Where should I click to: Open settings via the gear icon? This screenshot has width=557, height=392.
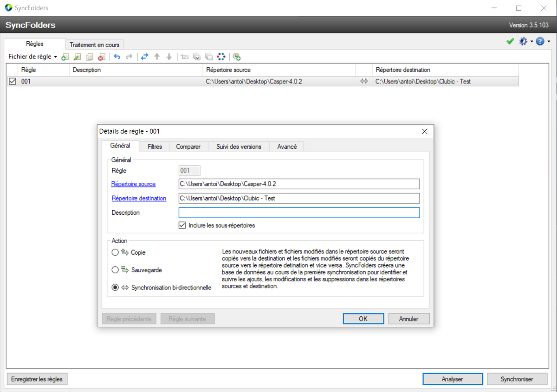(x=523, y=41)
